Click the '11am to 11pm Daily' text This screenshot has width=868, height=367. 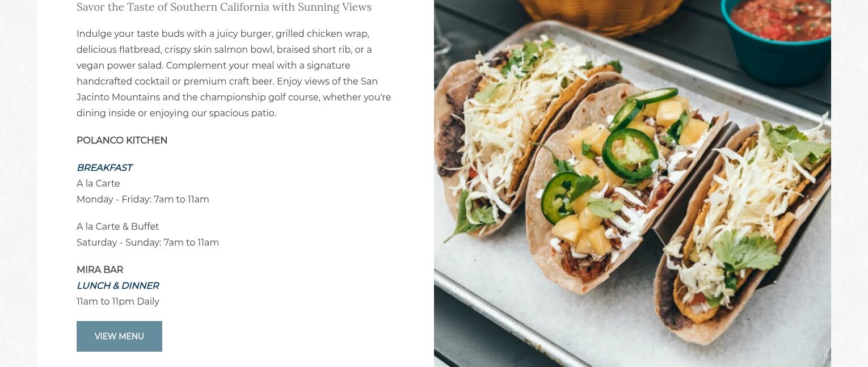coord(118,301)
